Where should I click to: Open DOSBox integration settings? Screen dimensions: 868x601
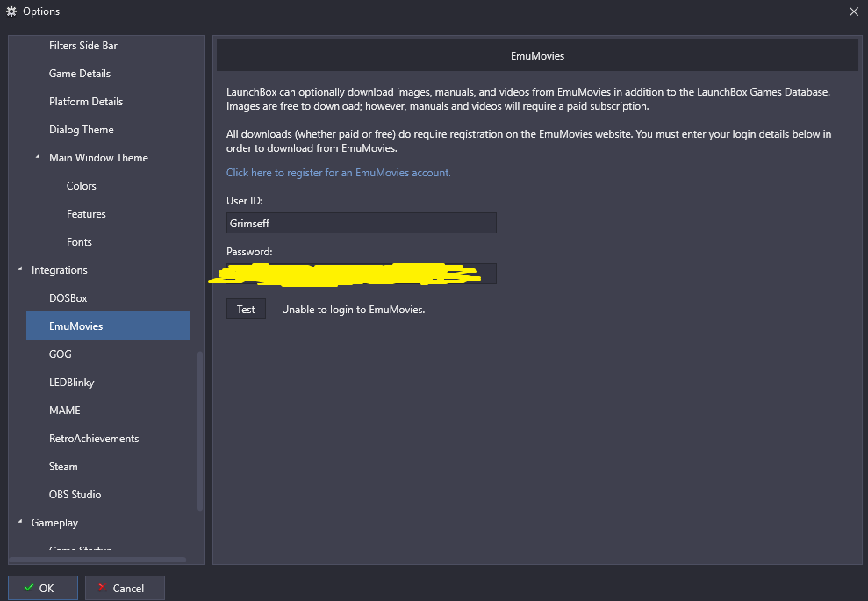(x=68, y=298)
